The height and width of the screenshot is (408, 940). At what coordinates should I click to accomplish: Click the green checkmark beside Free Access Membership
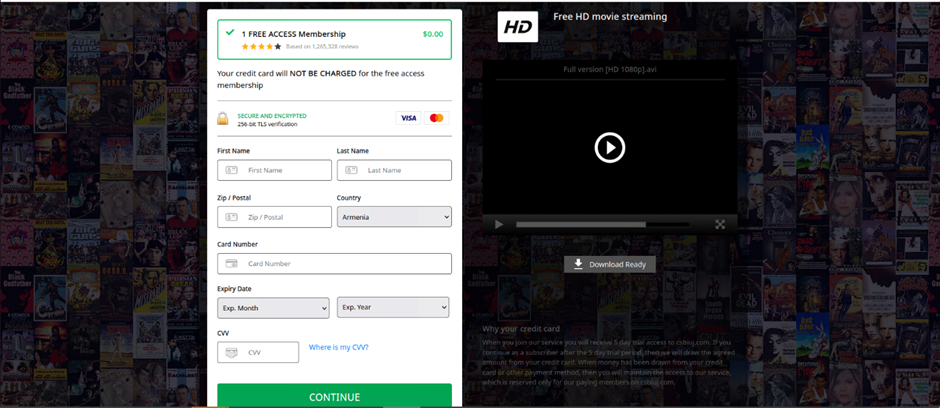230,33
